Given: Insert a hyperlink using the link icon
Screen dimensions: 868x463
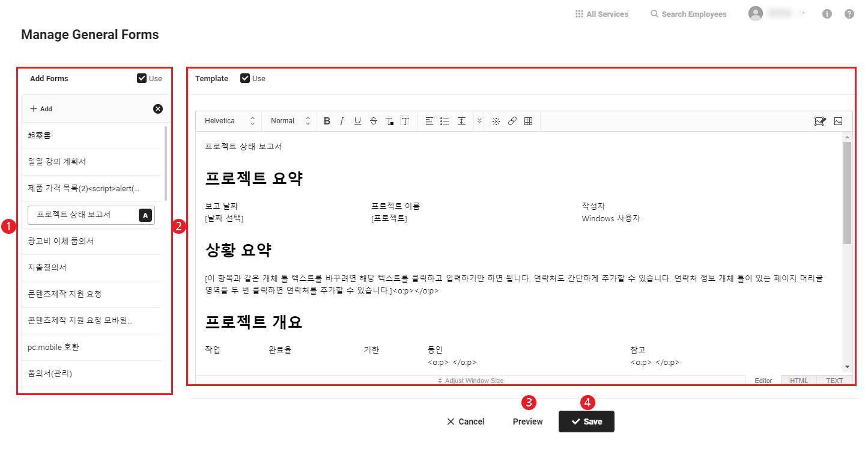Looking at the screenshot, I should tap(512, 121).
